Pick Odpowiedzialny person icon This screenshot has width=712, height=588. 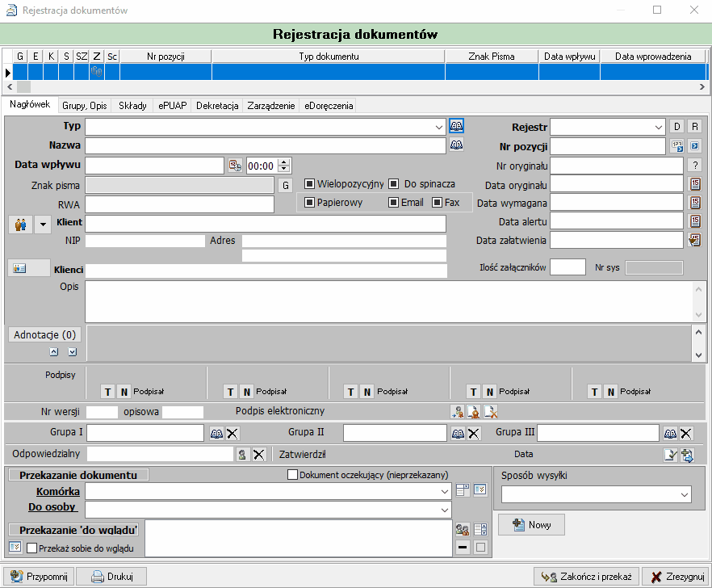pos(242,455)
